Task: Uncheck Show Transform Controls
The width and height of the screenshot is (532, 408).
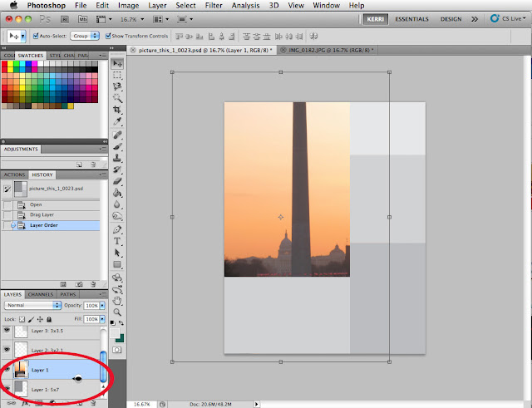Action: click(x=107, y=37)
